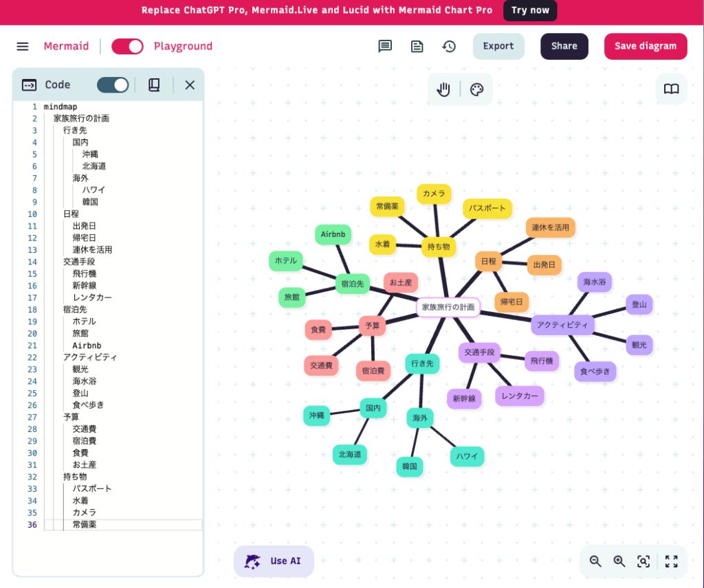Reset zoom to fit diagram
This screenshot has width=704, height=588.
tap(643, 561)
